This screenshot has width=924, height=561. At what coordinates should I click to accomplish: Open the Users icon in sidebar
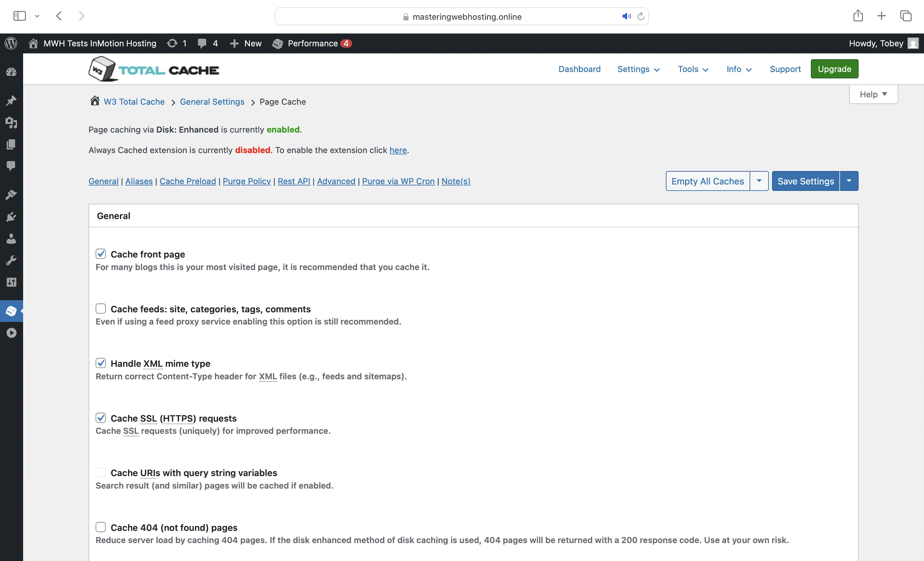(x=11, y=239)
